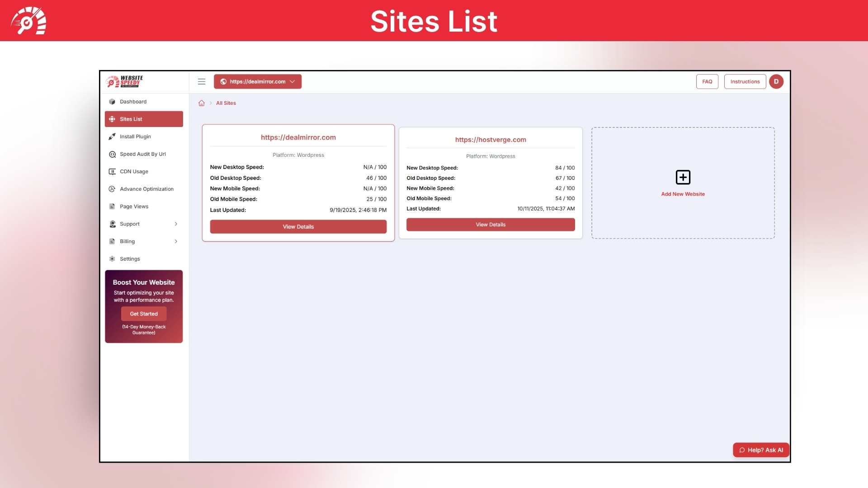Open the Help? Ask AI assistant

(761, 450)
